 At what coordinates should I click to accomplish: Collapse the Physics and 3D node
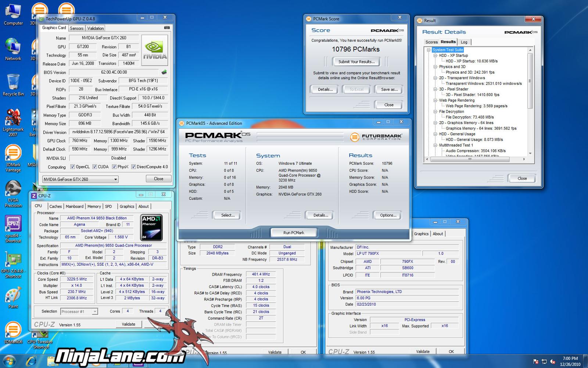coord(435,67)
